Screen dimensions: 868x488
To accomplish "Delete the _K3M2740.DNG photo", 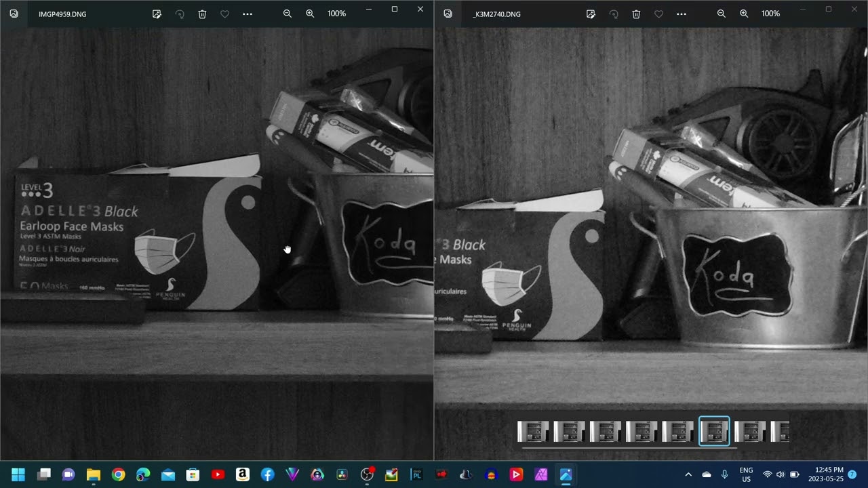I will (636, 14).
